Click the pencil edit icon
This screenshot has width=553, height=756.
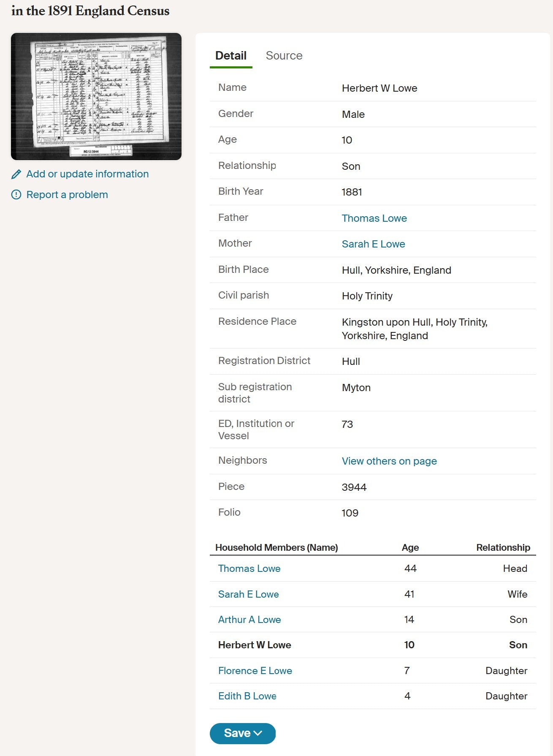click(16, 174)
